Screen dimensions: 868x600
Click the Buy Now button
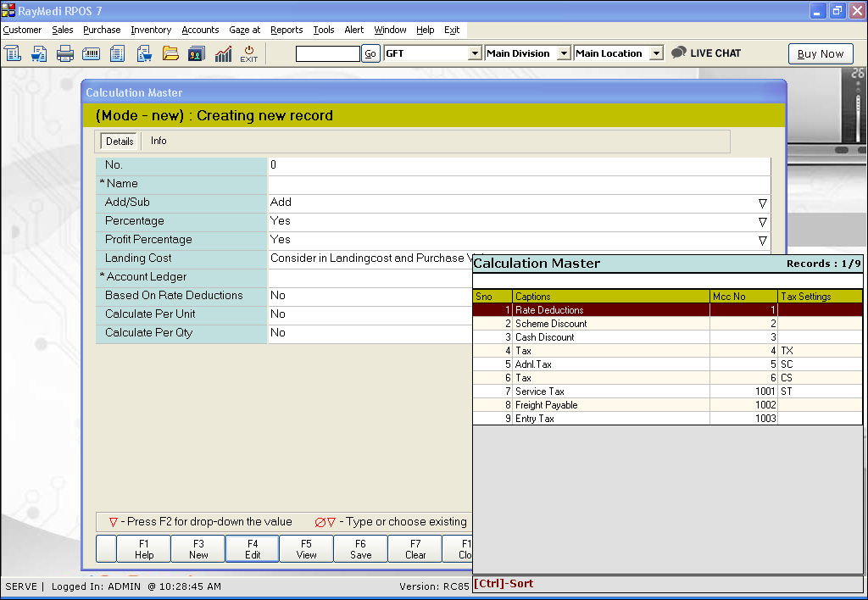pyautogui.click(x=821, y=53)
